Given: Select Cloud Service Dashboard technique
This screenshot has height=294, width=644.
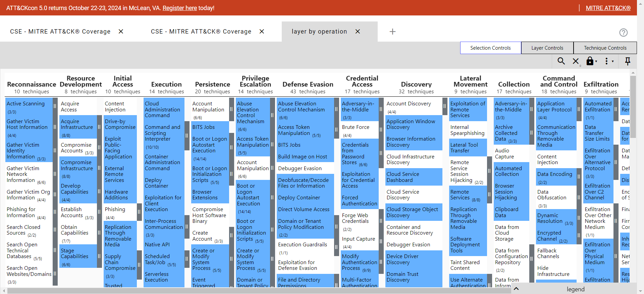Looking at the screenshot, I should pos(414,177).
